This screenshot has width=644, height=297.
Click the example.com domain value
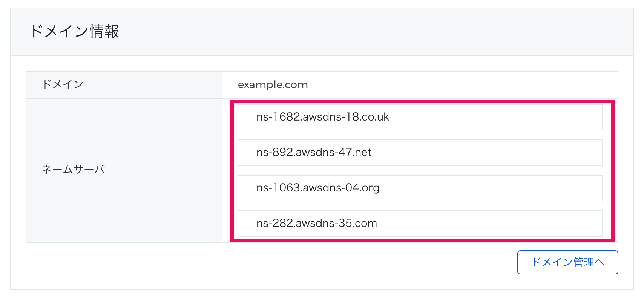tap(273, 85)
